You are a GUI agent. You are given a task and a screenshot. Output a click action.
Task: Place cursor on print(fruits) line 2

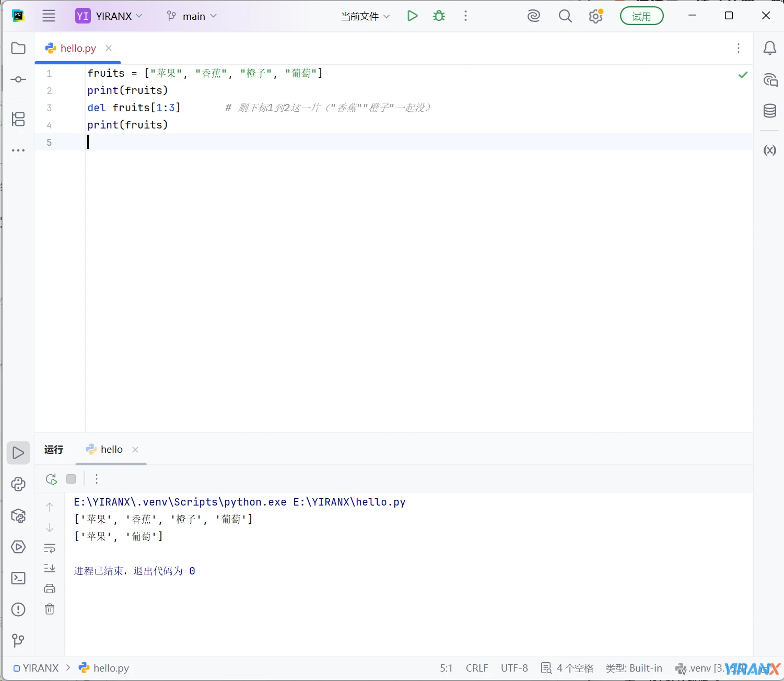[127, 90]
